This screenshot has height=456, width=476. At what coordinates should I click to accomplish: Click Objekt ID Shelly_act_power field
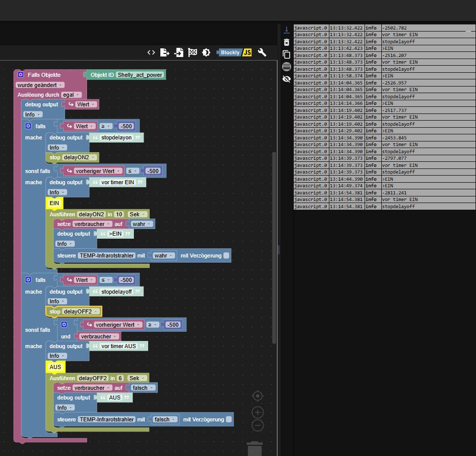tap(140, 75)
